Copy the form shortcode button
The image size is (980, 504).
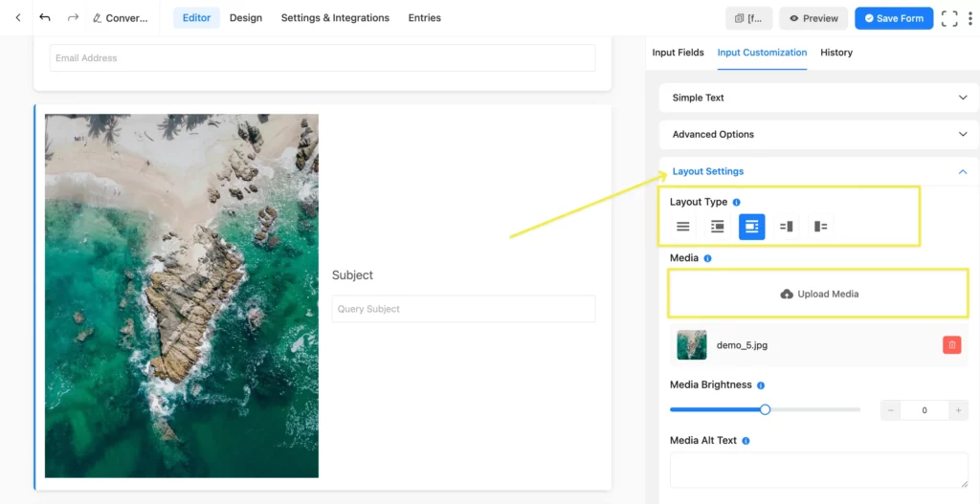(748, 18)
